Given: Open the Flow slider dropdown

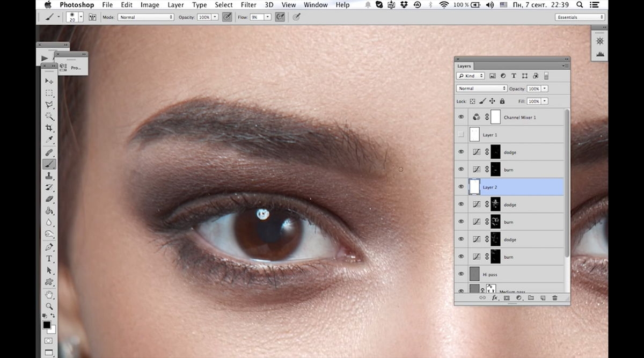Looking at the screenshot, I should (268, 17).
